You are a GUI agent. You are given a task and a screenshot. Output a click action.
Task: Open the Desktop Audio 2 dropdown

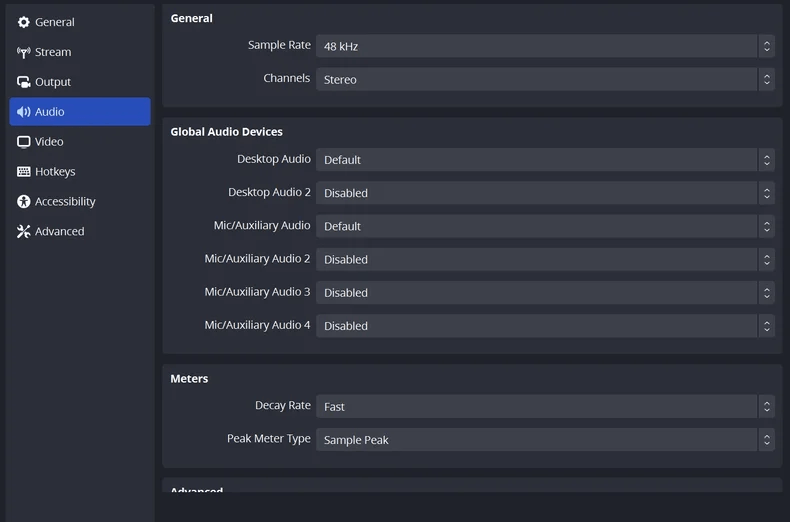[545, 193]
